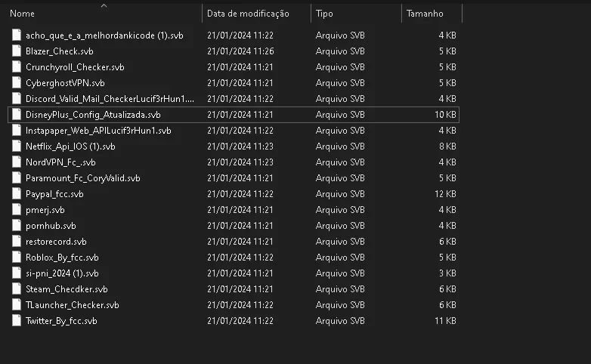The image size is (591, 364).
Task: Select the DisneyPlus_Config_Atualizada.svb file name
Action: click(x=93, y=115)
